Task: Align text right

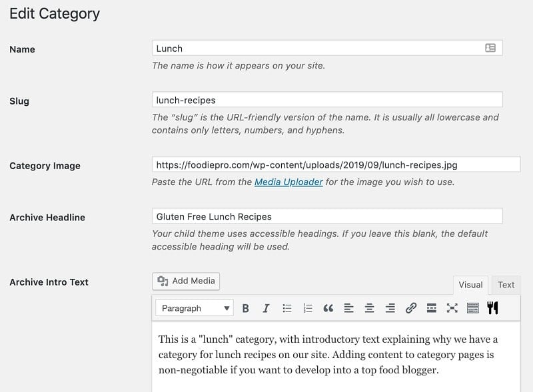Action: (390, 308)
